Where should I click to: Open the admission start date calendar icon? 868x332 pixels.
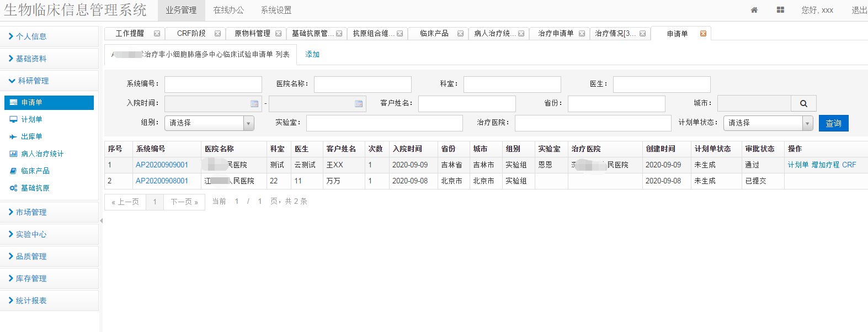pyautogui.click(x=254, y=104)
